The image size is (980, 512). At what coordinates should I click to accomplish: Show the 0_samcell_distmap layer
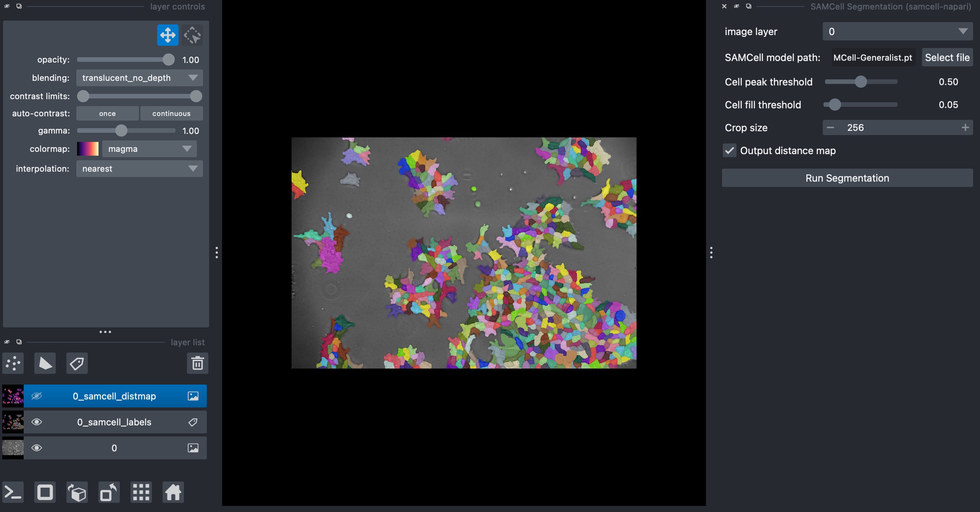(37, 396)
